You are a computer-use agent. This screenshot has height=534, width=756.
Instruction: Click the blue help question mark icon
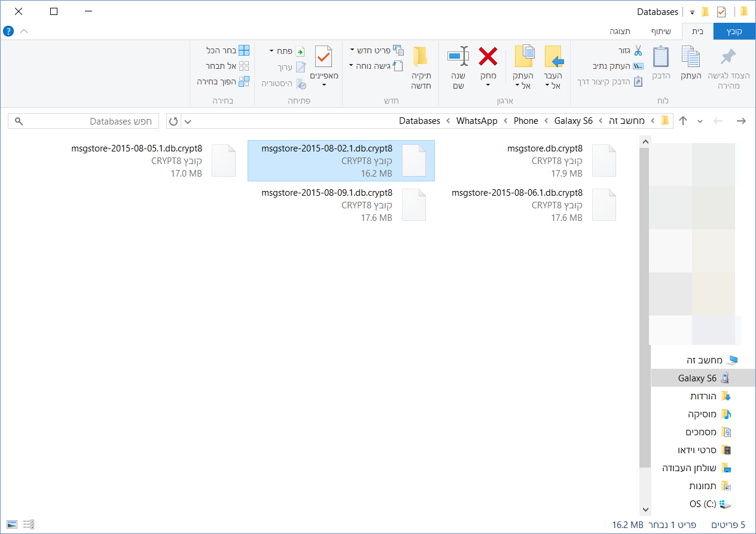pyautogui.click(x=8, y=31)
